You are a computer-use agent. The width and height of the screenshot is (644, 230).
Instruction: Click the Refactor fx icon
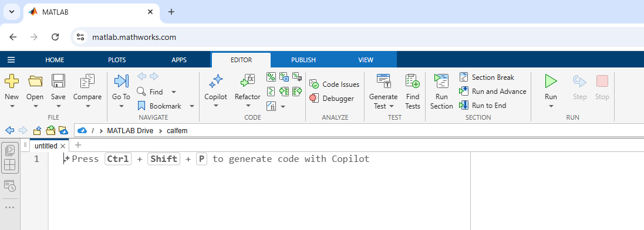pos(248,81)
